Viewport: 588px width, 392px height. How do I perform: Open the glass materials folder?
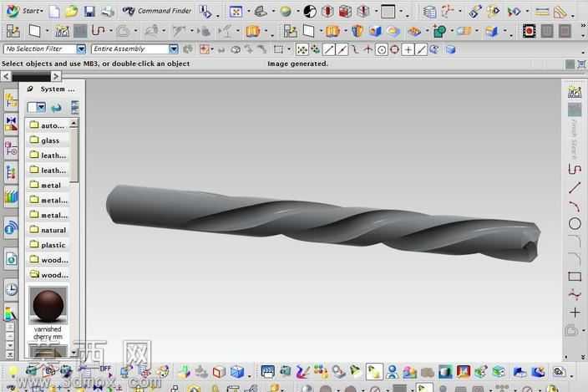(x=48, y=140)
